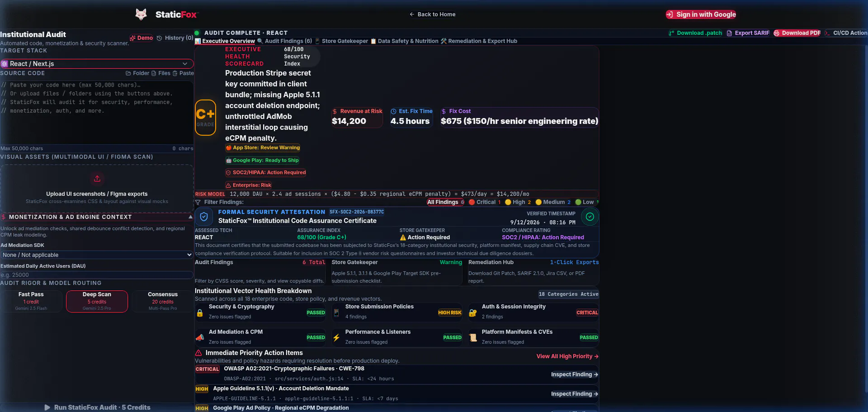Image resolution: width=868 pixels, height=412 pixels.
Task: Toggle the High severity filter
Action: 518,202
